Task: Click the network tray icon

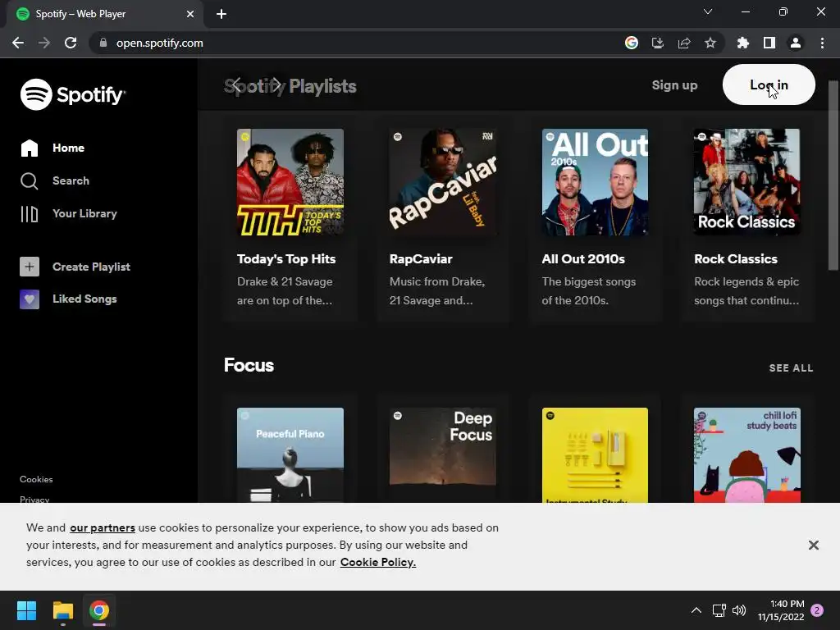Action: click(719, 610)
